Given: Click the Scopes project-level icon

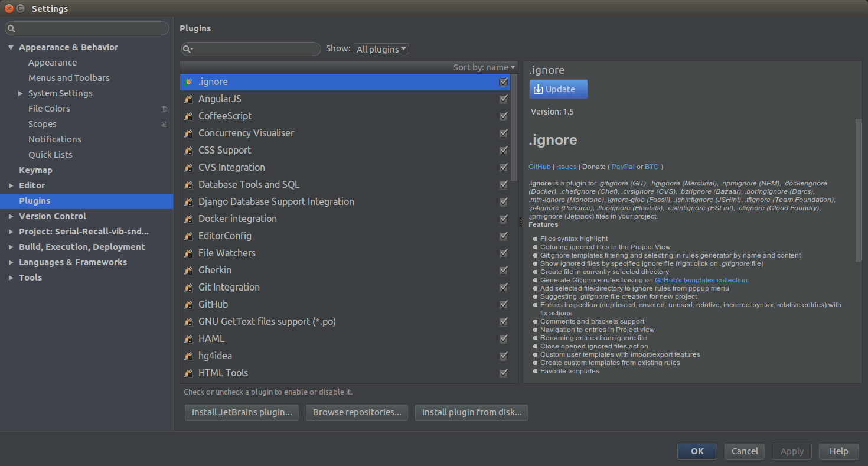Looking at the screenshot, I should click(164, 124).
